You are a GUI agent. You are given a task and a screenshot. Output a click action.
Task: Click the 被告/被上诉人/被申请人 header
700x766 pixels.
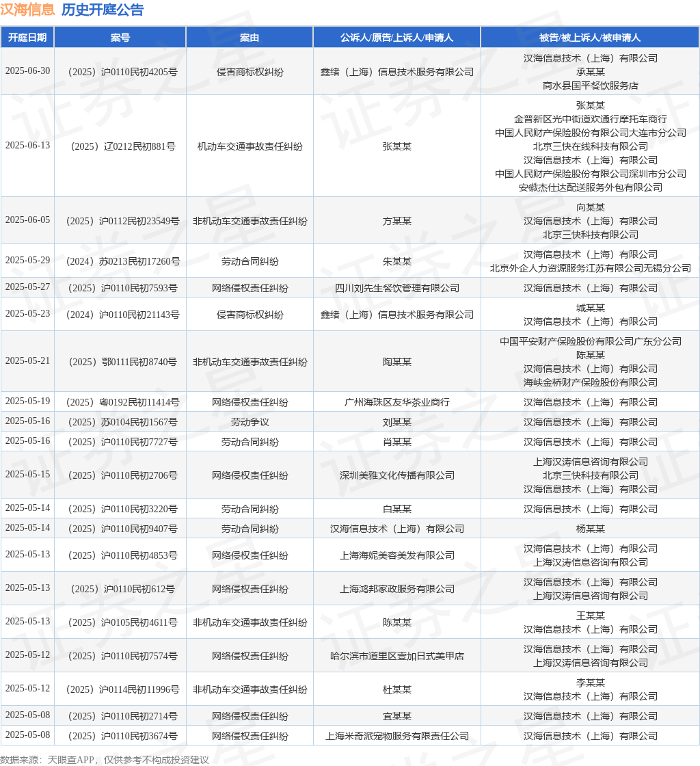click(590, 38)
